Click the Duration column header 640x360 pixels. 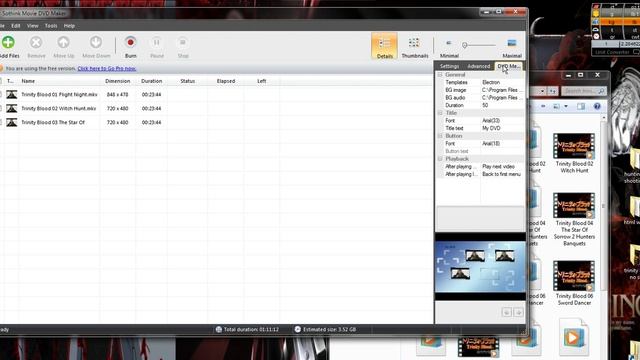pos(151,81)
